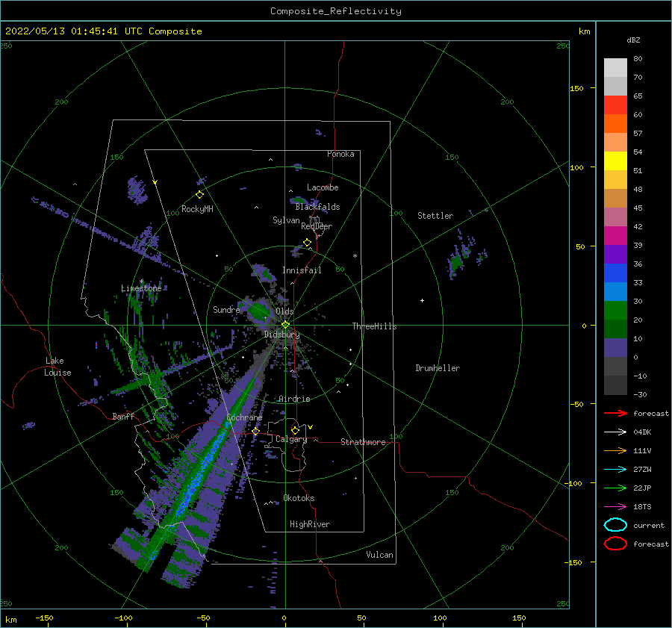Click the RockyMH label

[x=197, y=209]
